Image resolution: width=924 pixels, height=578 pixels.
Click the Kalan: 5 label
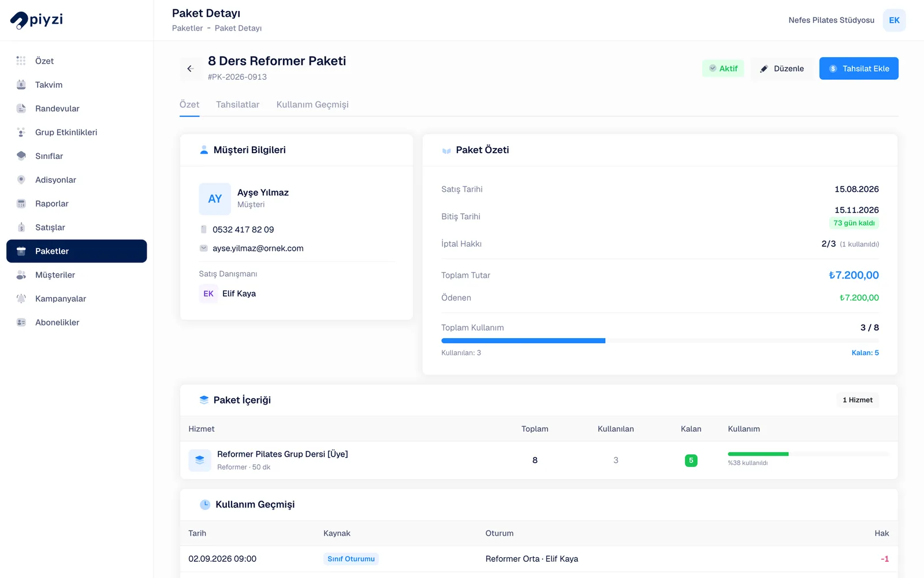tap(865, 353)
